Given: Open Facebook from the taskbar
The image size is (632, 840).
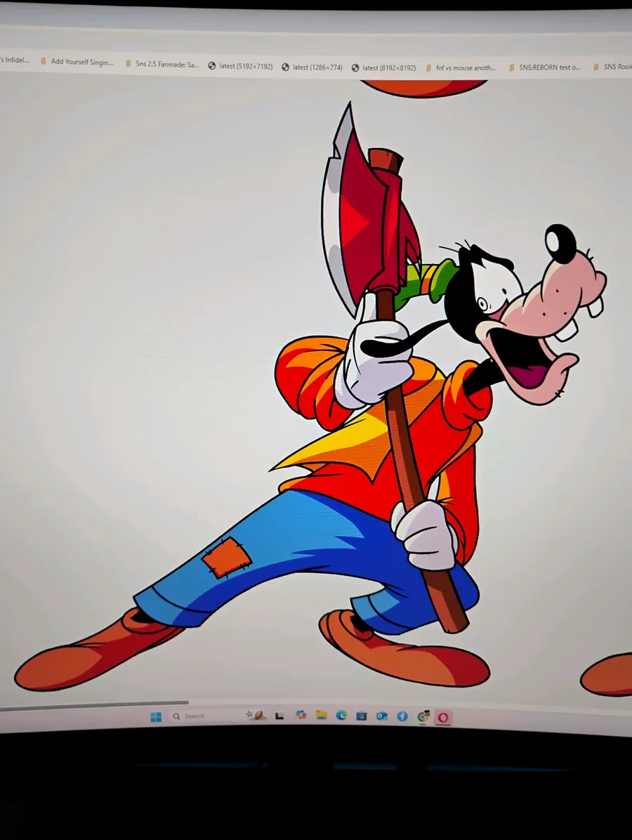Looking at the screenshot, I should pyautogui.click(x=402, y=716).
